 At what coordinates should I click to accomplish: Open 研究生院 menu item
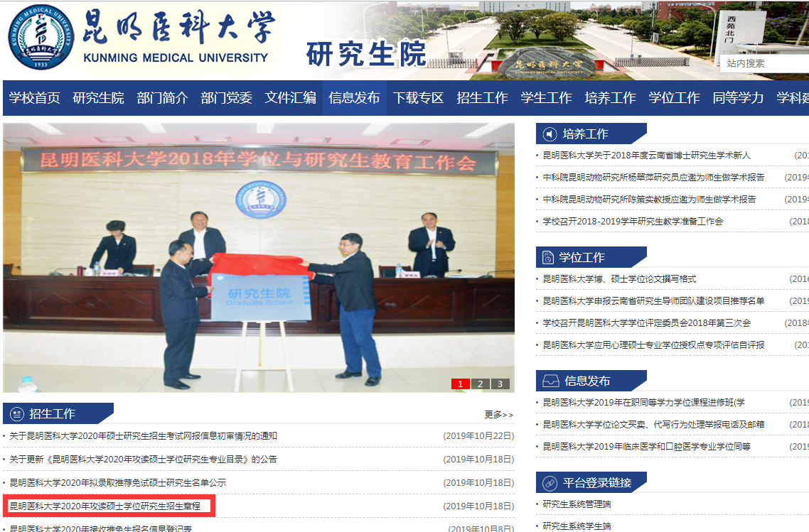99,98
